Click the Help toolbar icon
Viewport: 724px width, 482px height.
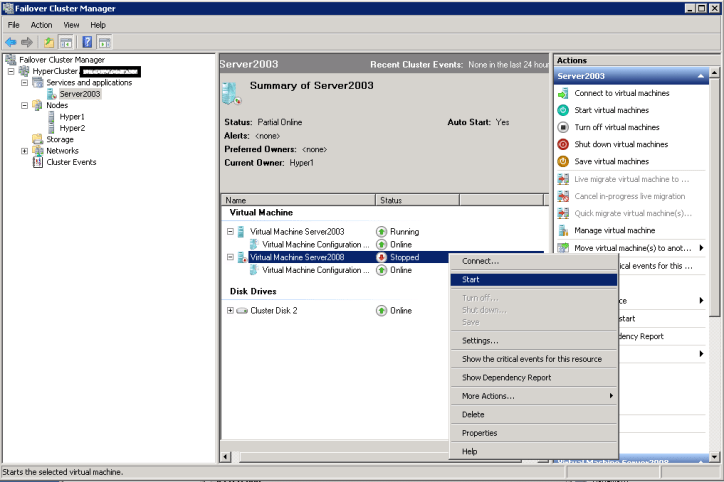87,42
